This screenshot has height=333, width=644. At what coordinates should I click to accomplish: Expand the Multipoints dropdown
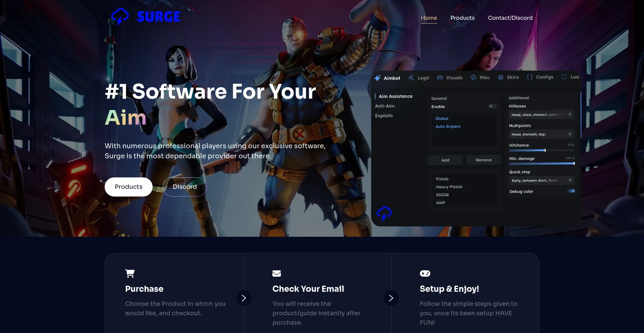(541, 134)
